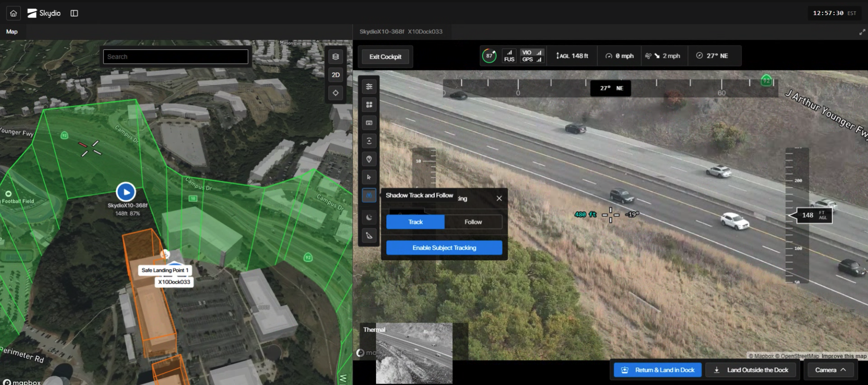This screenshot has height=385, width=868.
Task: Switch to the Map tab
Action: (12, 32)
